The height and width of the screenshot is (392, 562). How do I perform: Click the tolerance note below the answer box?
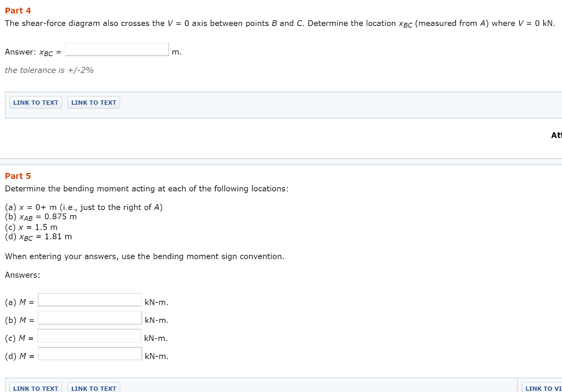pos(49,70)
